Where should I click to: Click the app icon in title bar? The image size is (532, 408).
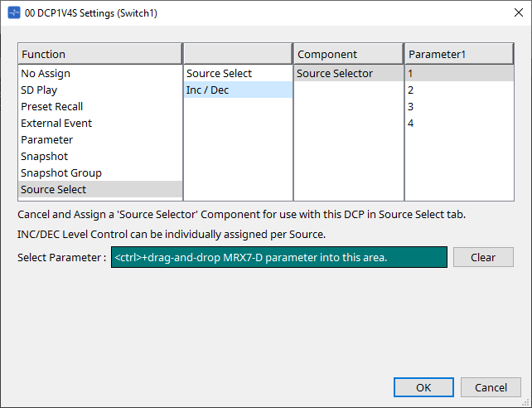point(14,13)
